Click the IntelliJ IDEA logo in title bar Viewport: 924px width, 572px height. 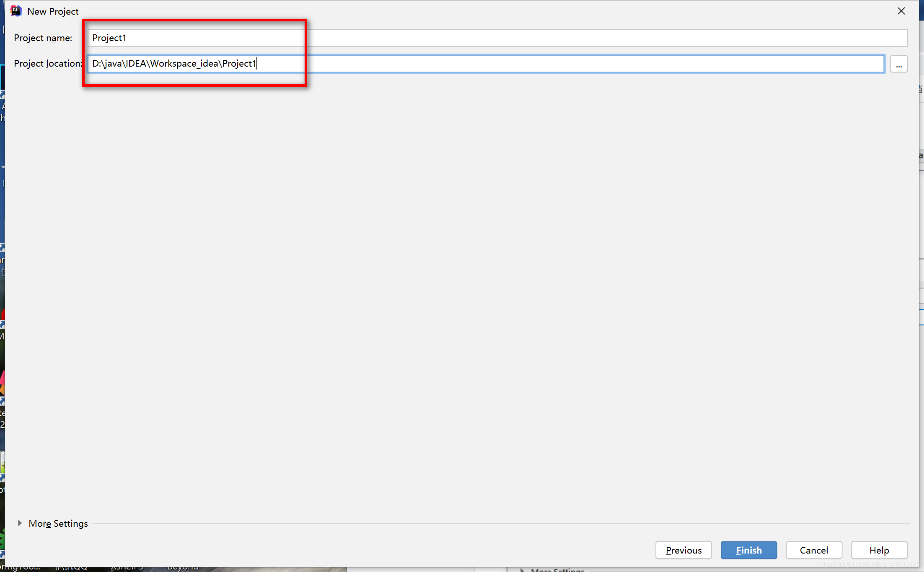pyautogui.click(x=16, y=11)
